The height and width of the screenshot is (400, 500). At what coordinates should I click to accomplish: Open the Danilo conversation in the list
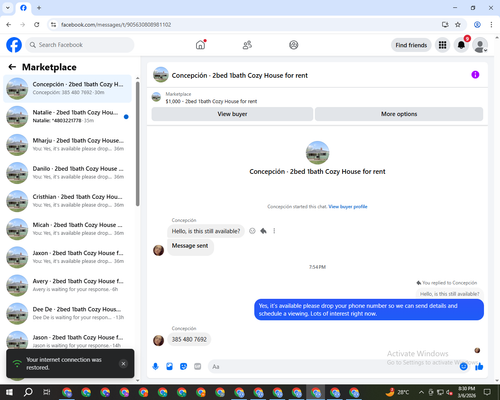pos(67,173)
